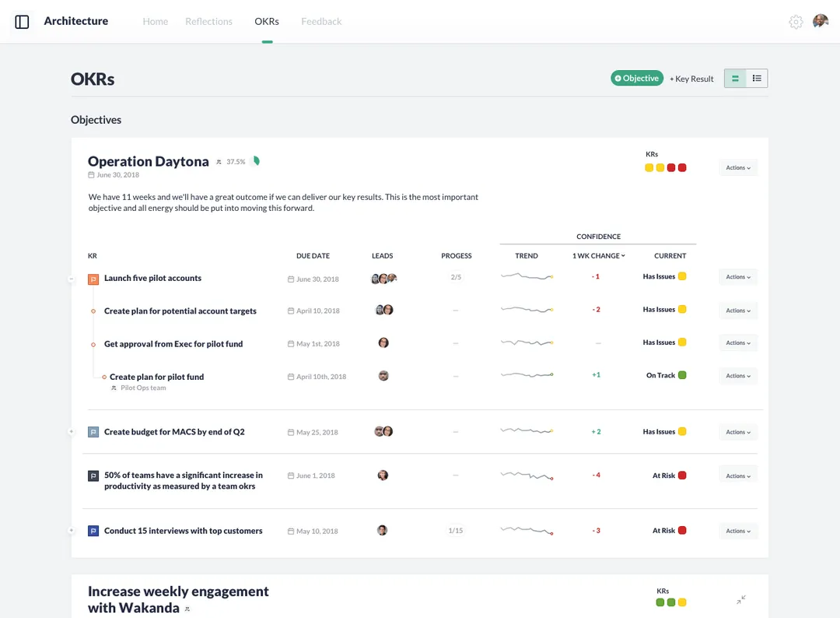The height and width of the screenshot is (618, 840).
Task: Click the green Objective button
Action: tap(637, 79)
